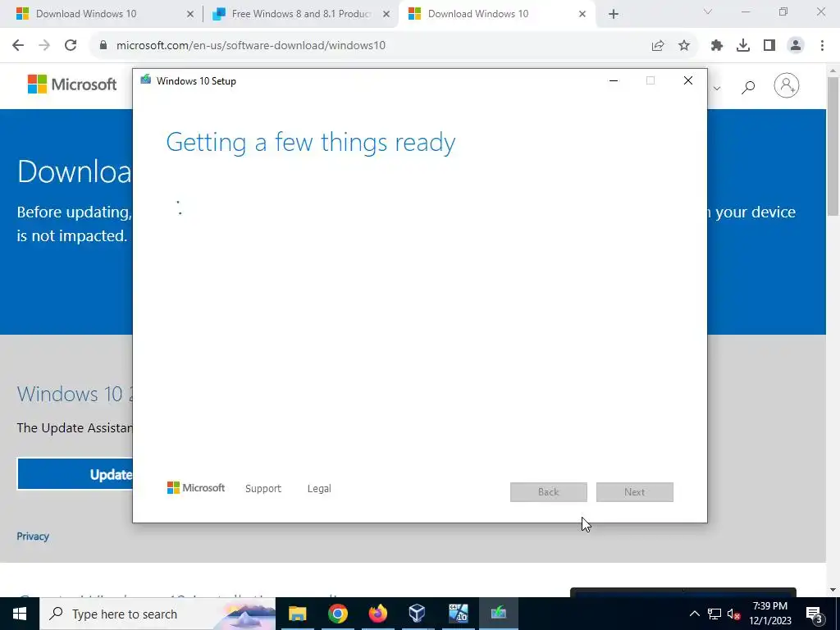Click the Next button in Setup

click(635, 492)
